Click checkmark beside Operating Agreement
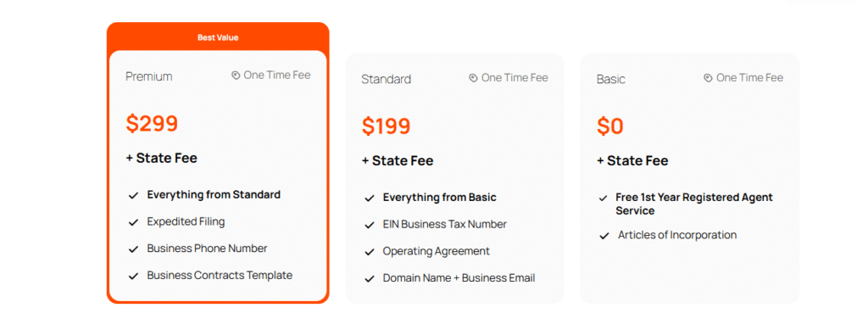The width and height of the screenshot is (868, 330). click(x=370, y=252)
